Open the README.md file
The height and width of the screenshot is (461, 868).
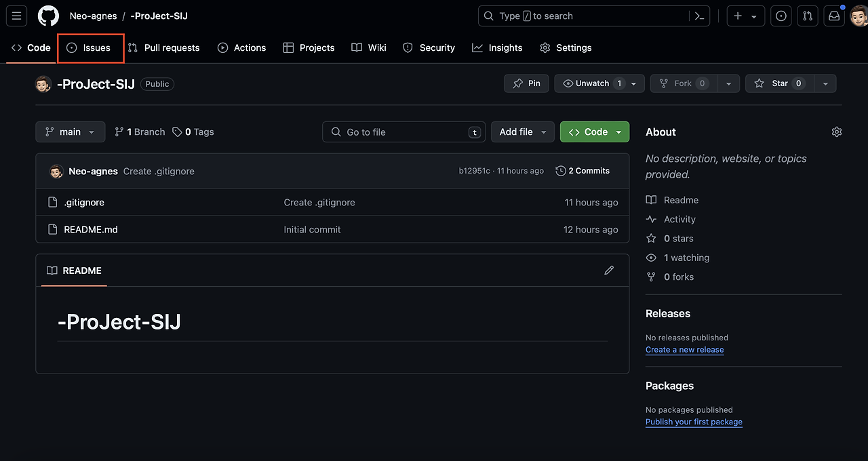[x=91, y=229]
